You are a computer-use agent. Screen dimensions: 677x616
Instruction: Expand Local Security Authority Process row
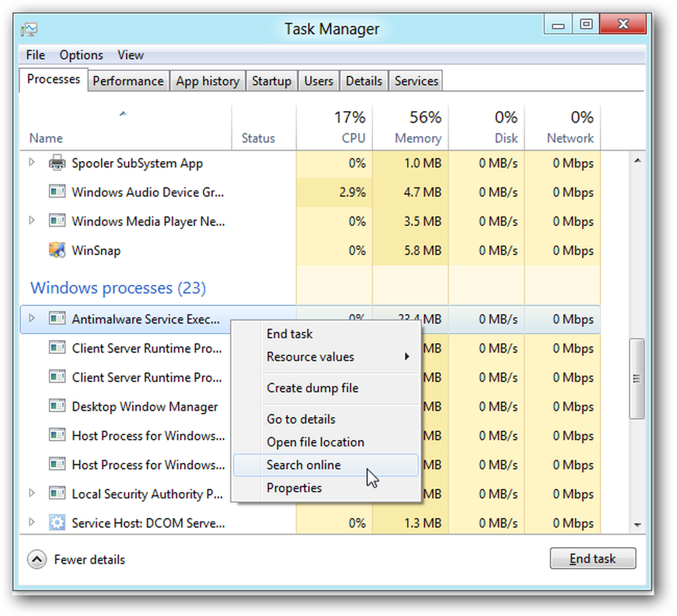32,493
